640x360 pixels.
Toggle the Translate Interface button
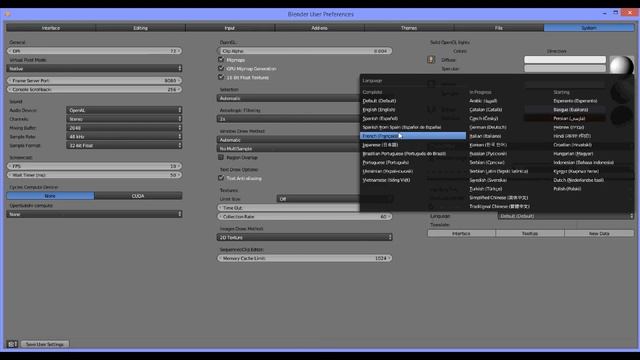point(461,233)
